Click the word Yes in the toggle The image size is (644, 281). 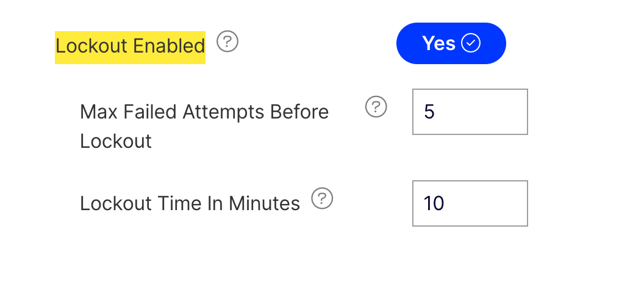(x=438, y=43)
